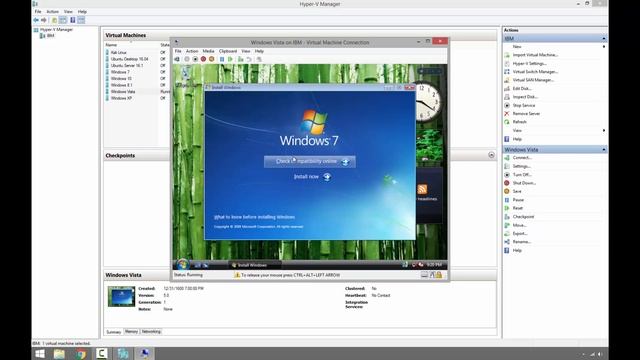Viewport: 640px width, 360px height.
Task: Click Install Windows taskbar button in guest
Action: (254, 265)
